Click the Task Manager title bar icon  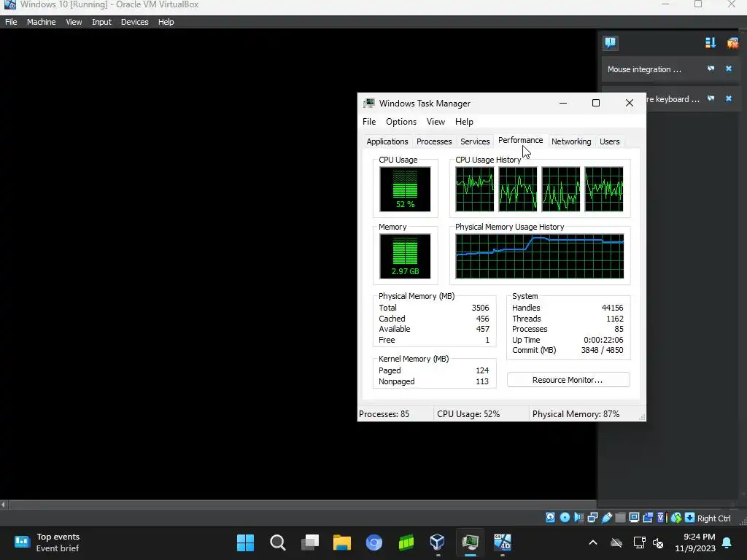368,104
